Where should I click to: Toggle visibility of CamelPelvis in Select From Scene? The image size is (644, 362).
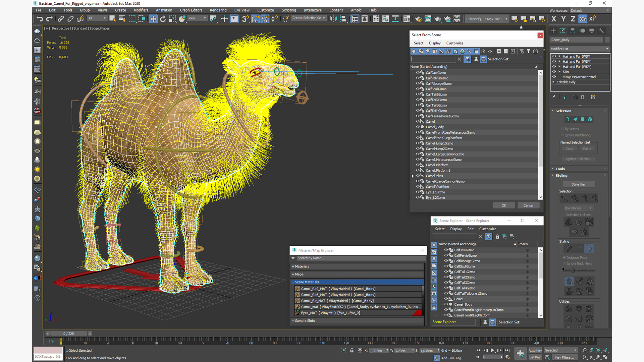coord(418,176)
